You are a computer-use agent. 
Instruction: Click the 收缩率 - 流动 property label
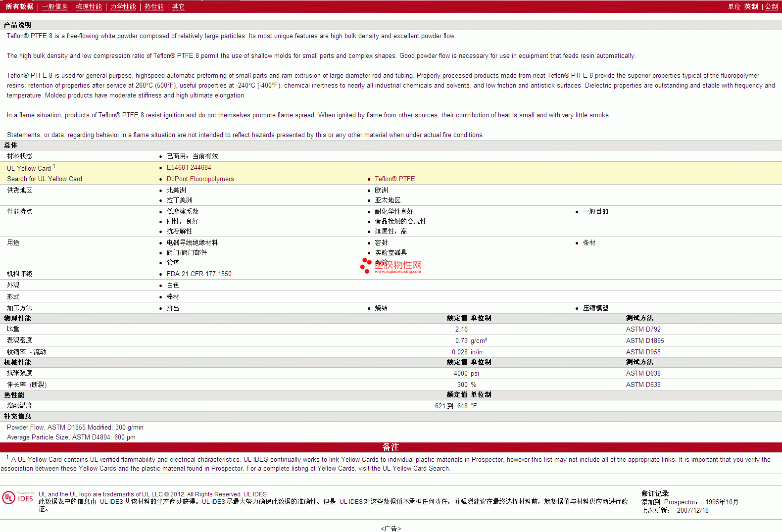click(x=26, y=352)
